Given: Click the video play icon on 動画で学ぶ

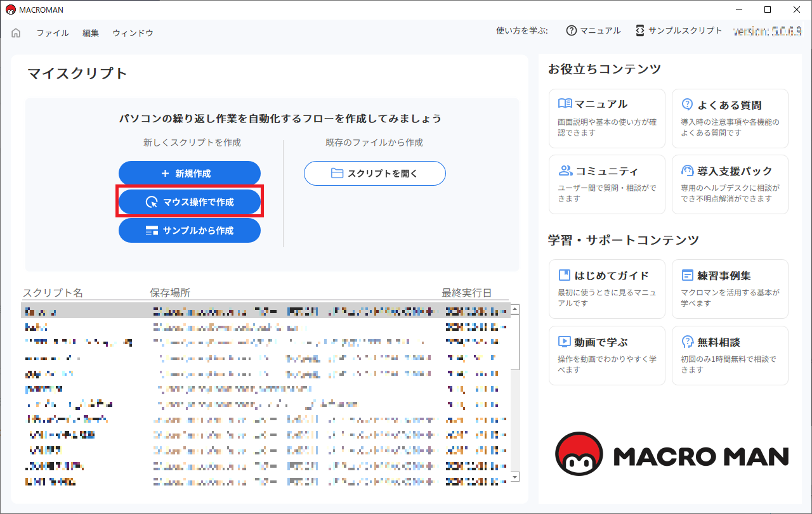Looking at the screenshot, I should click(x=565, y=342).
